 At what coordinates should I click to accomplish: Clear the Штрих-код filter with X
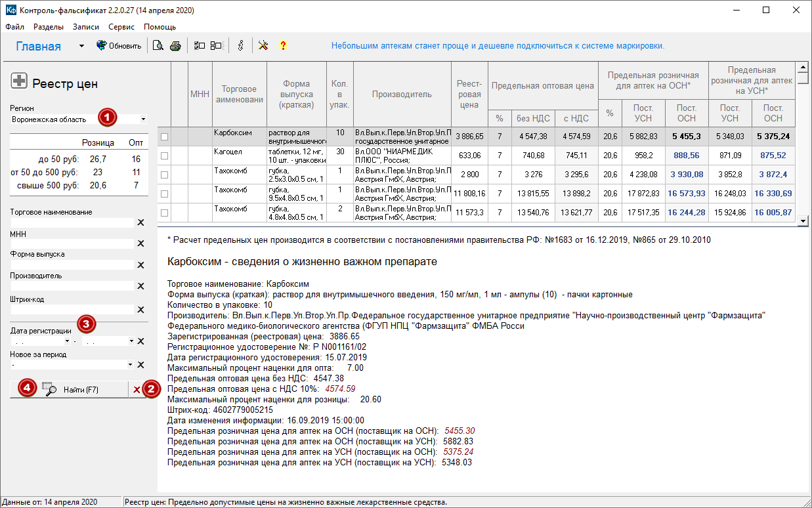[x=140, y=309]
